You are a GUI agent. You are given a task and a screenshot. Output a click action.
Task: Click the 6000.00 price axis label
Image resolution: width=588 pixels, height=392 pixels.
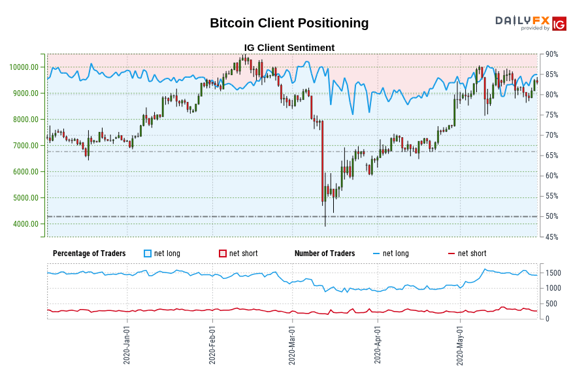pyautogui.click(x=26, y=172)
